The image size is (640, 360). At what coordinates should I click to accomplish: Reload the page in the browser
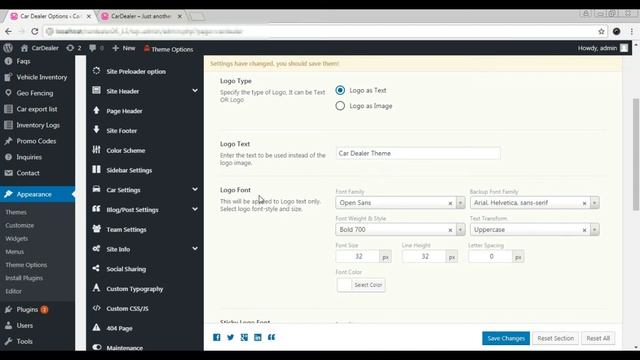point(35,31)
